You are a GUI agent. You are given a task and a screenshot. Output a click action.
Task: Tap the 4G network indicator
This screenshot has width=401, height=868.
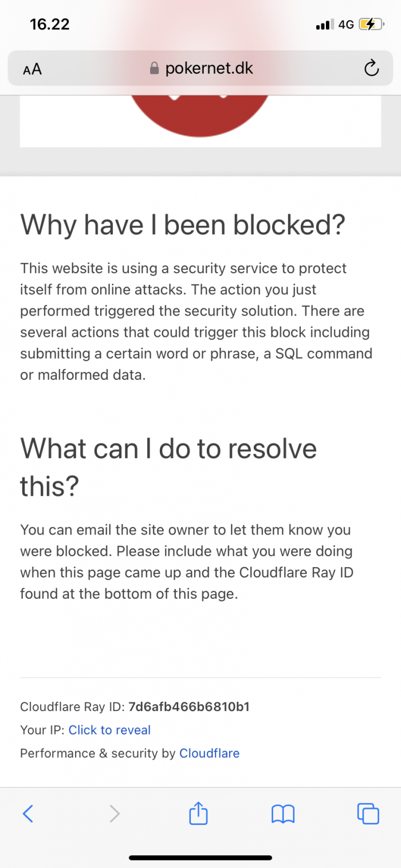tap(346, 25)
